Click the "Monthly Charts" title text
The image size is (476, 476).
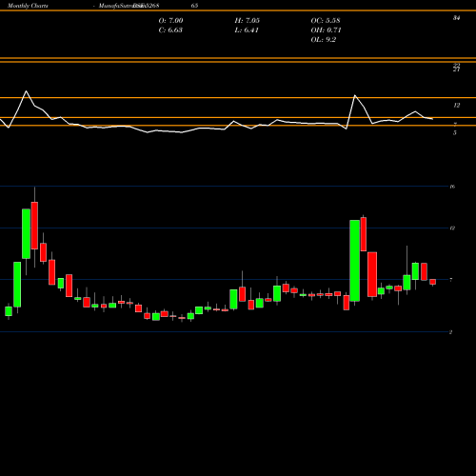[x=28, y=6]
